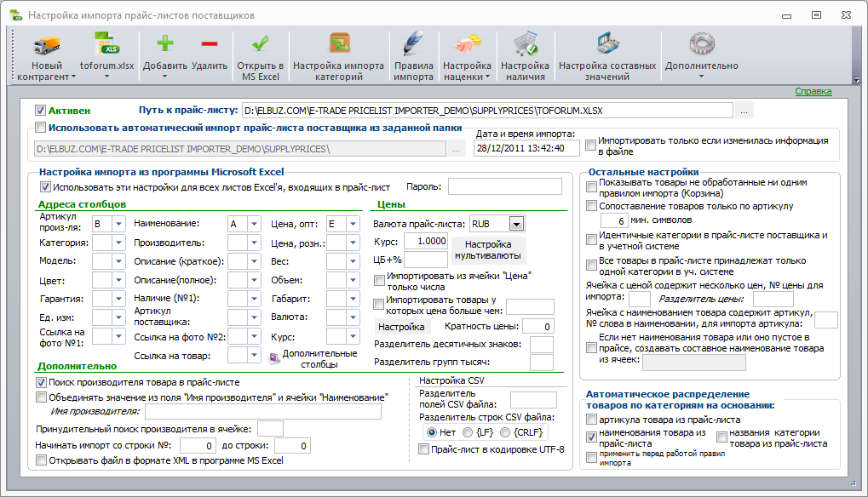The height and width of the screenshot is (497, 868).
Task: Click the Кратность цены field
Action: 538,326
